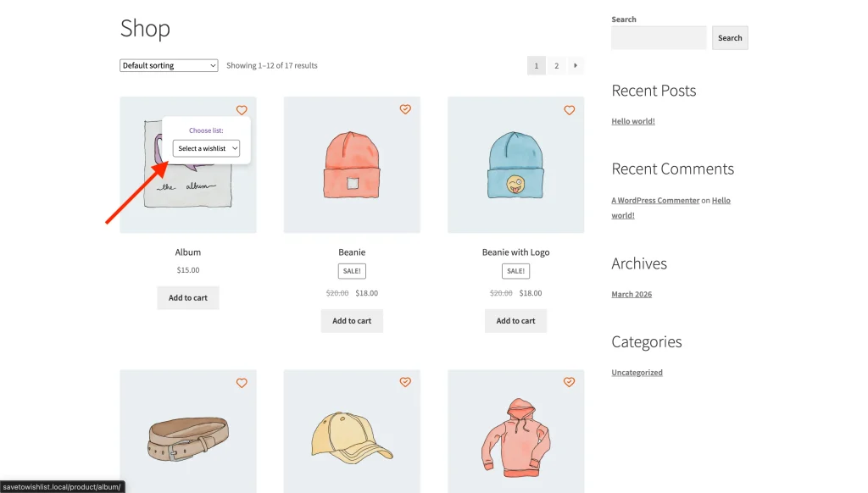Add Album to cart
The height and width of the screenshot is (493, 868).
tap(188, 297)
